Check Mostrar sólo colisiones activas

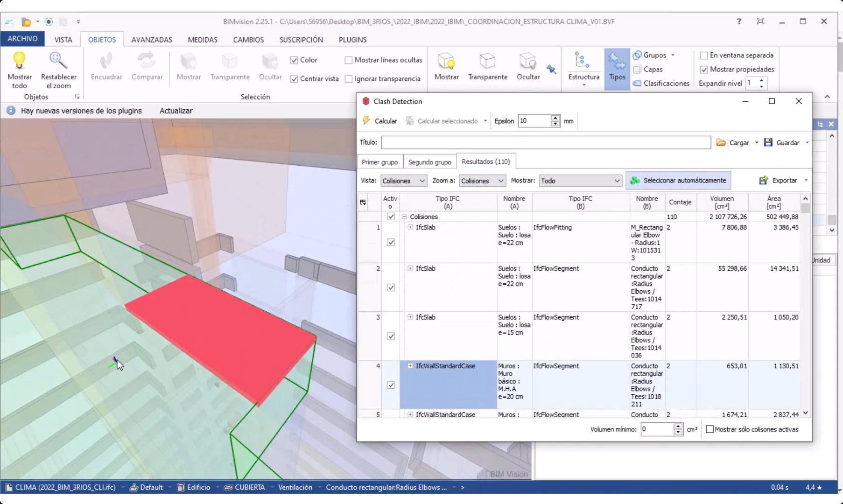click(x=710, y=429)
